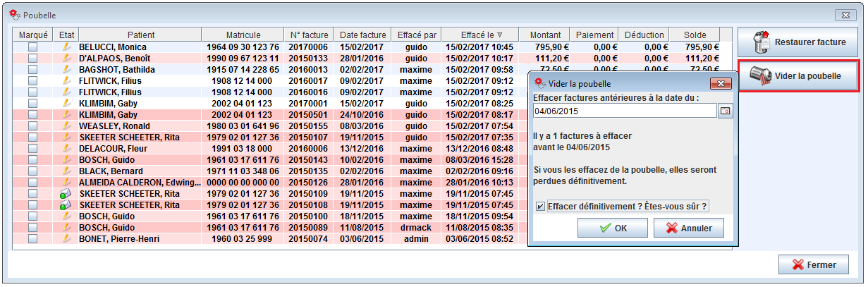Click the pencil icon for BONET, Pierre-Henri

(67, 239)
